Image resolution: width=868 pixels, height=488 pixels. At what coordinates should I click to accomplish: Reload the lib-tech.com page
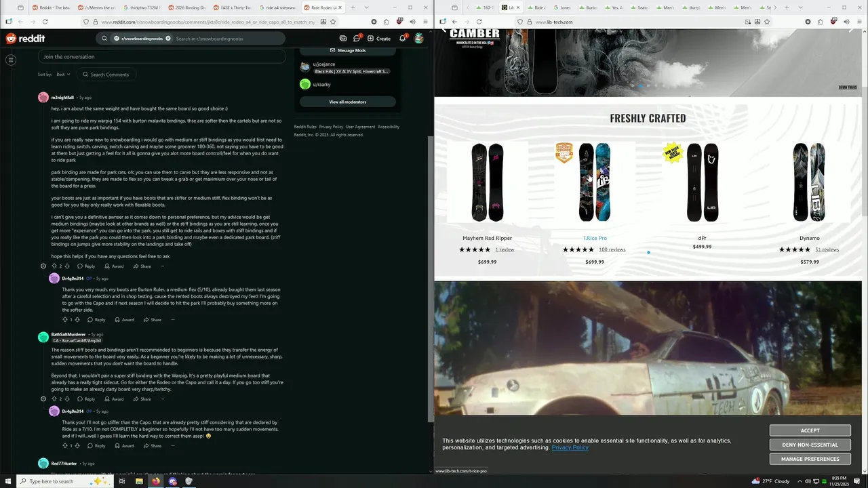point(479,22)
